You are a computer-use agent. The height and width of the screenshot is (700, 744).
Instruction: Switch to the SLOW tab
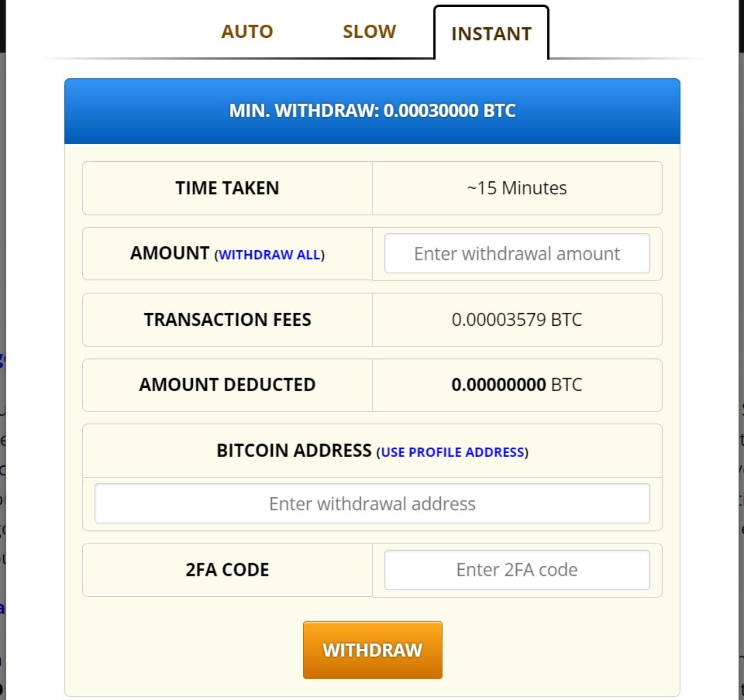(369, 31)
